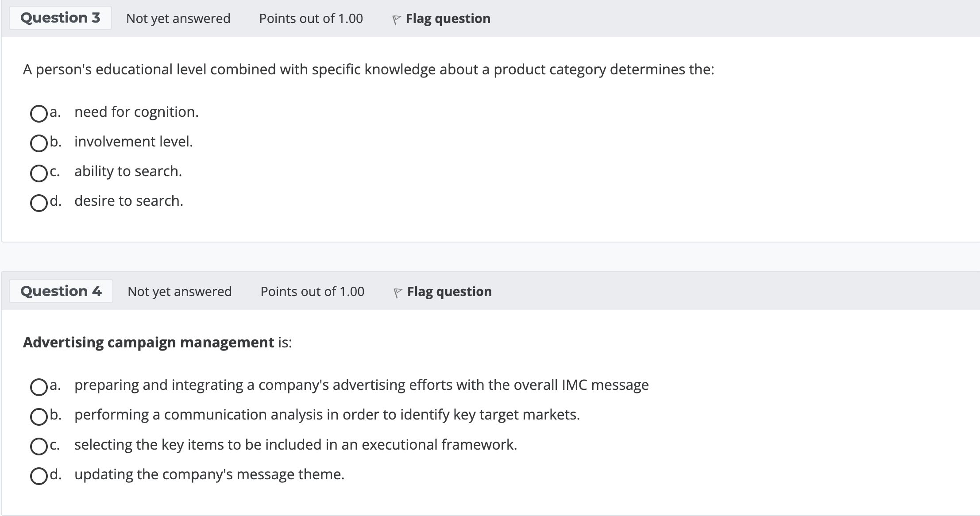Click 'Flag question' link for Question 4
Screen dimensions: 980x516
click(x=449, y=292)
